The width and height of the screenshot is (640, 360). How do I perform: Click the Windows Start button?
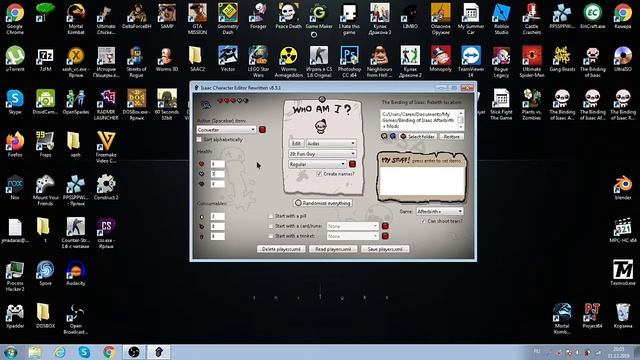11,352
